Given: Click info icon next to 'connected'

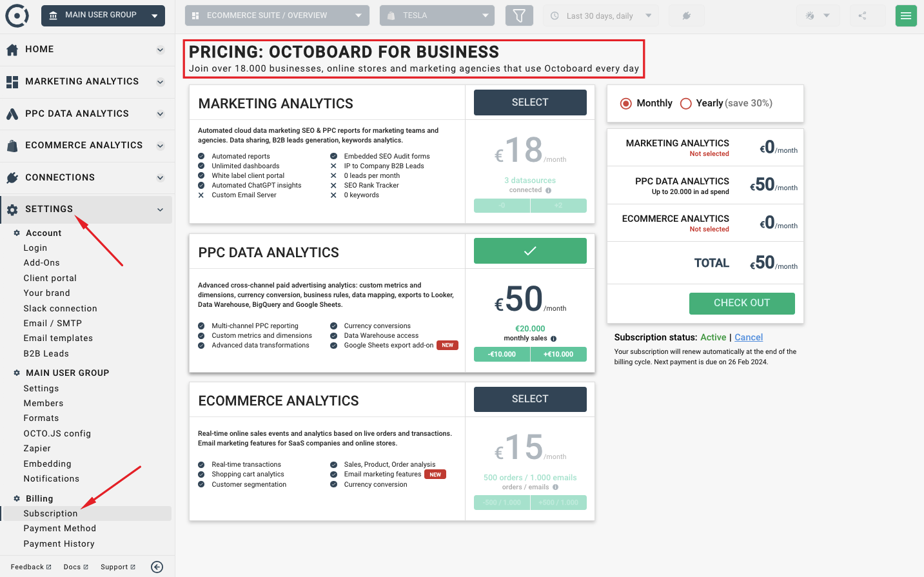Looking at the screenshot, I should (548, 190).
